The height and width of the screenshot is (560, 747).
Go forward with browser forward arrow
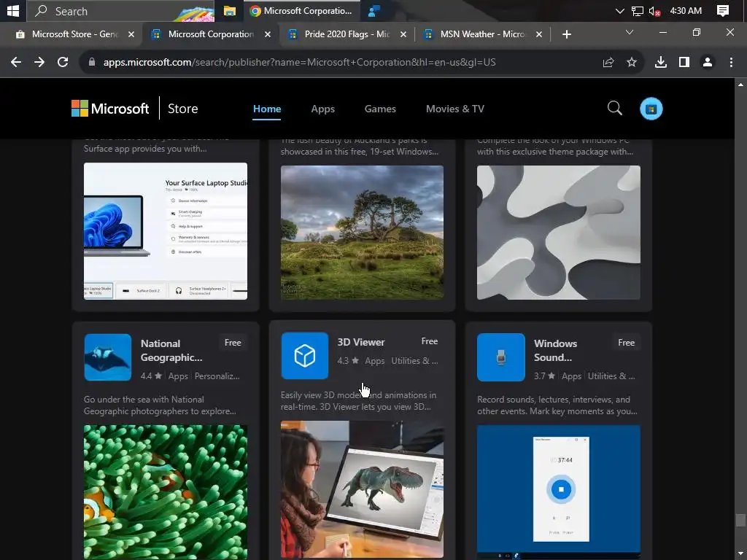[39, 62]
